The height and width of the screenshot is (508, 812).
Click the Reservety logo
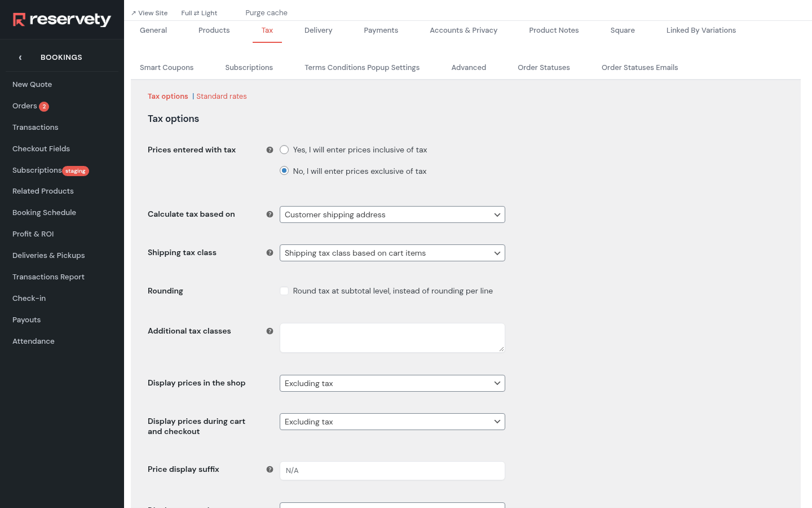62,20
